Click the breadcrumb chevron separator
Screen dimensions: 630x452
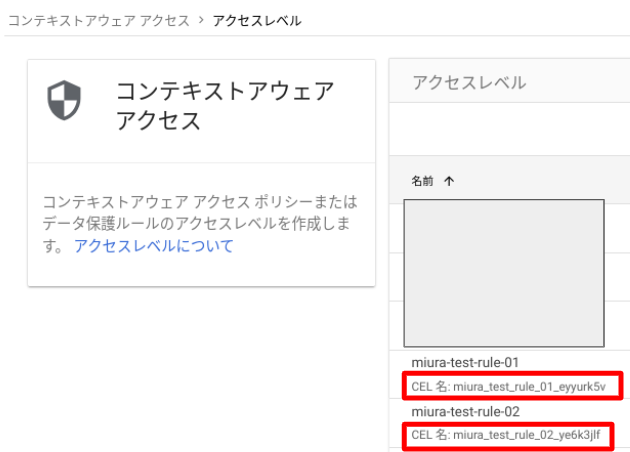click(x=201, y=20)
